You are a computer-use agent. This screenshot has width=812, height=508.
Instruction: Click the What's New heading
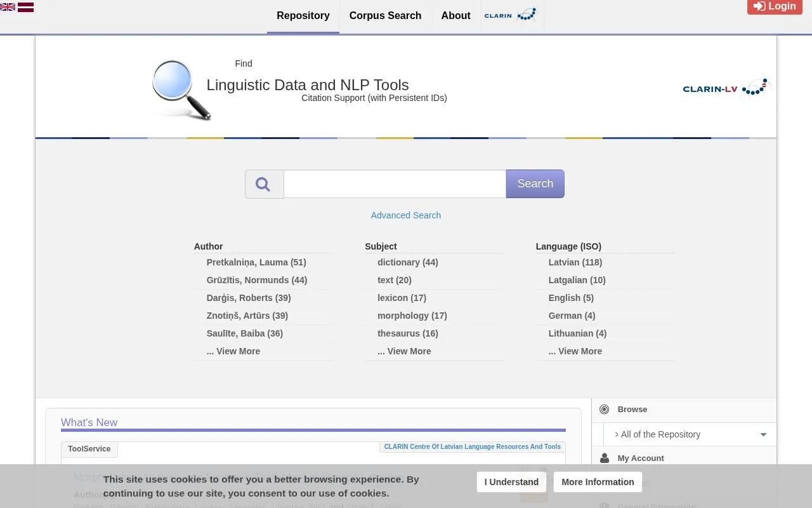click(x=89, y=423)
